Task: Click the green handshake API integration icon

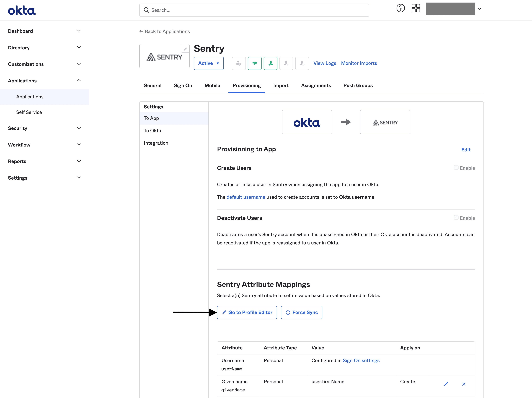Action: pos(254,63)
